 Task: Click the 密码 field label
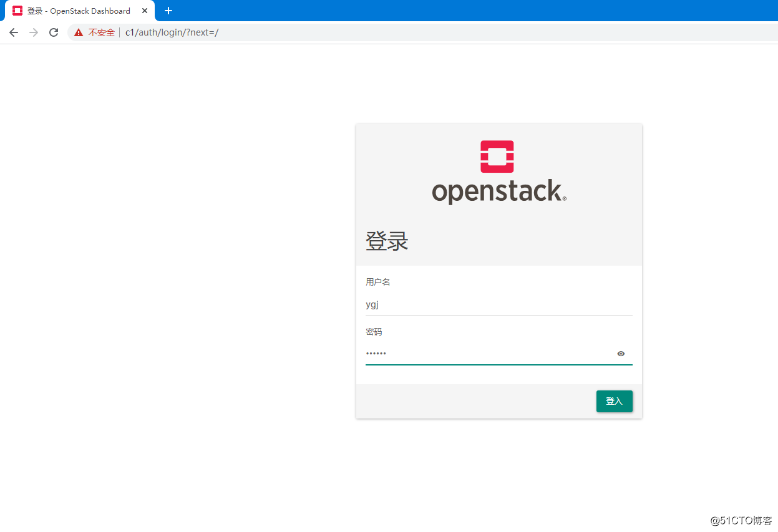point(374,332)
